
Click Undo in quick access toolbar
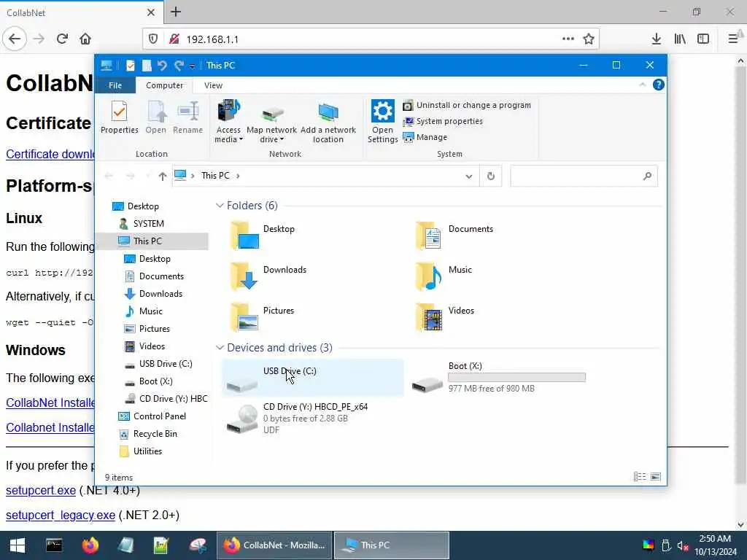click(162, 65)
